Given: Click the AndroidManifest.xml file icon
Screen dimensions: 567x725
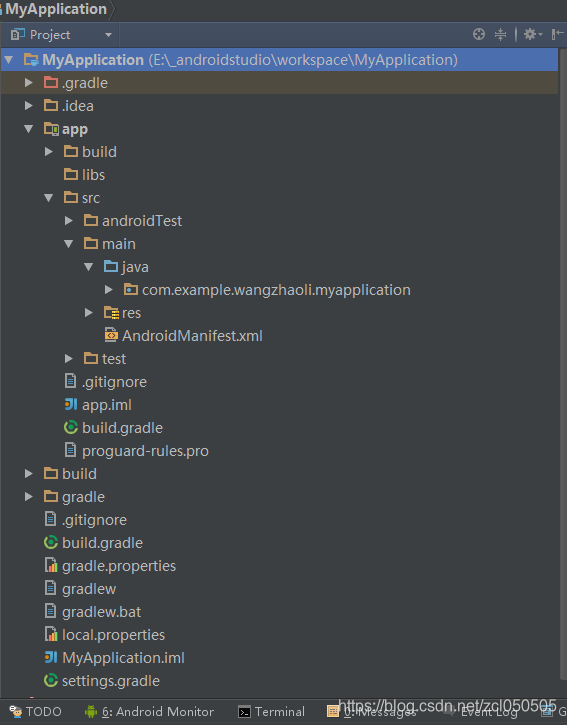Looking at the screenshot, I should tap(111, 335).
